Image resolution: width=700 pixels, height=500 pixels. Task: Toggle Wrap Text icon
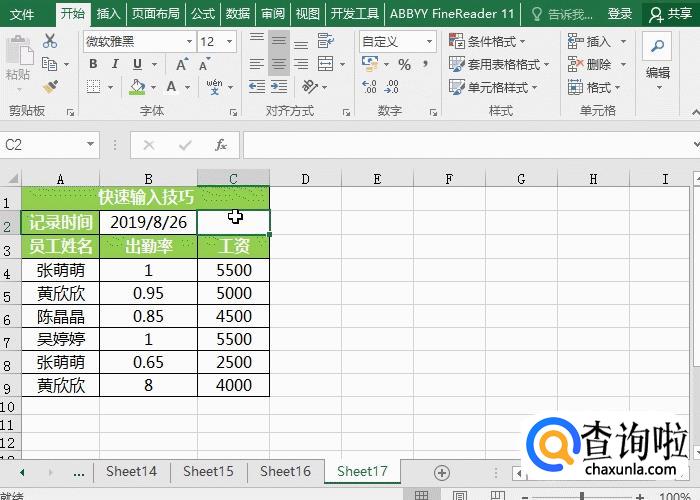click(326, 41)
